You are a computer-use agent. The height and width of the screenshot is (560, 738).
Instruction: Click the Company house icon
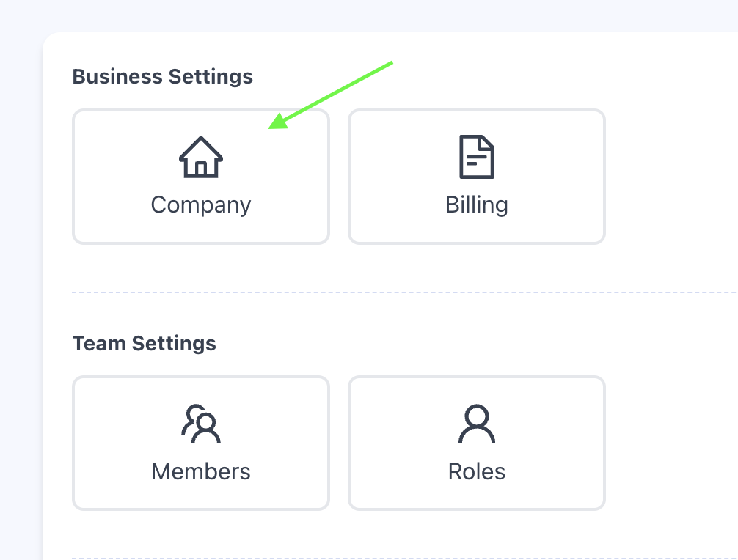click(201, 157)
